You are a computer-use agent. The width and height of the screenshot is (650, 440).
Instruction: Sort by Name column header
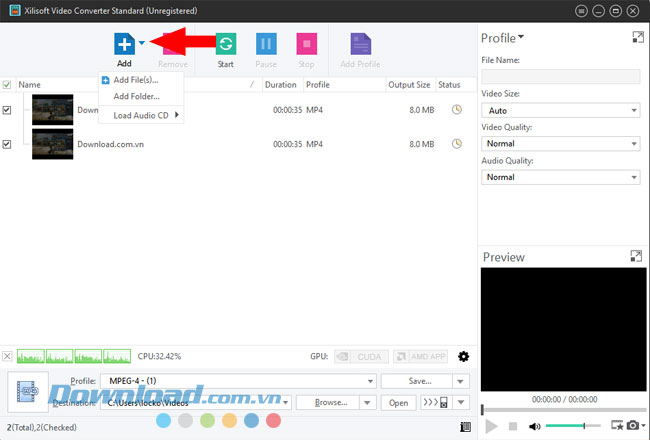[29, 85]
